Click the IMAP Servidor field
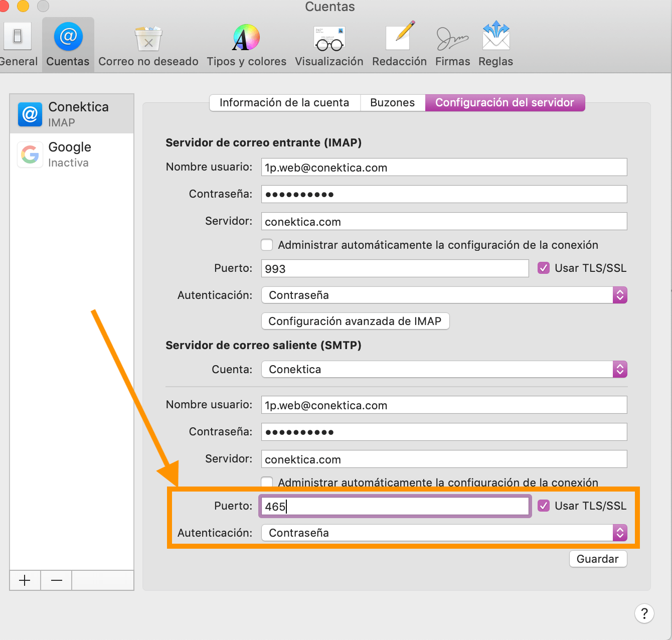Image resolution: width=672 pixels, height=640 pixels. tap(444, 221)
